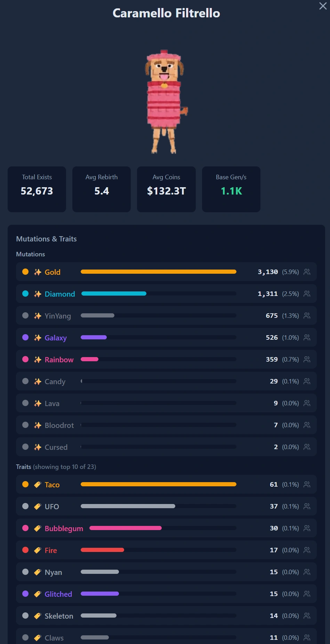The image size is (330, 644).
Task: Select the Gold mutation label
Action: click(53, 272)
